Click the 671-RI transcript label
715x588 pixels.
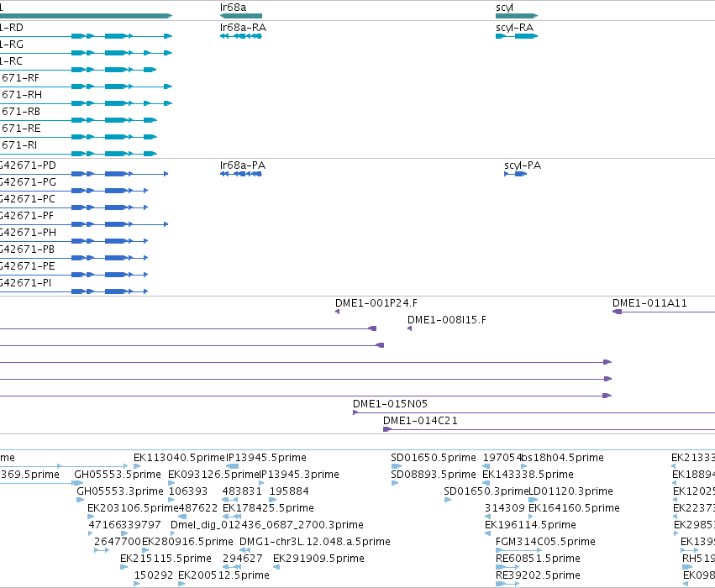(x=19, y=145)
